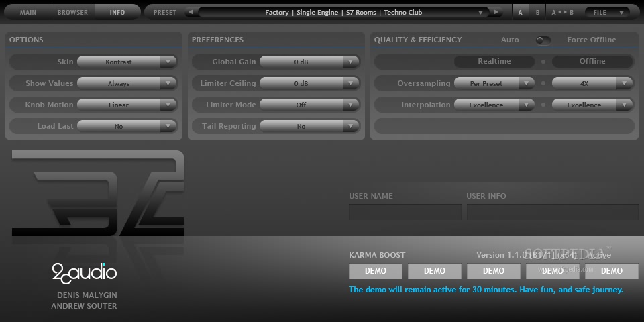Open the FILE menu
Screen dimensions: 644x322
point(607,12)
